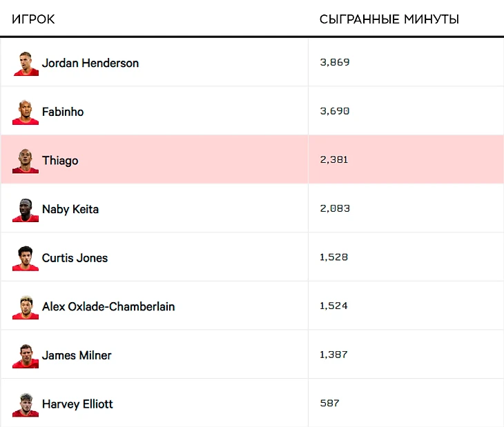504x427 pixels.
Task: Sort by the ИГРОК column header
Action: coord(33,19)
